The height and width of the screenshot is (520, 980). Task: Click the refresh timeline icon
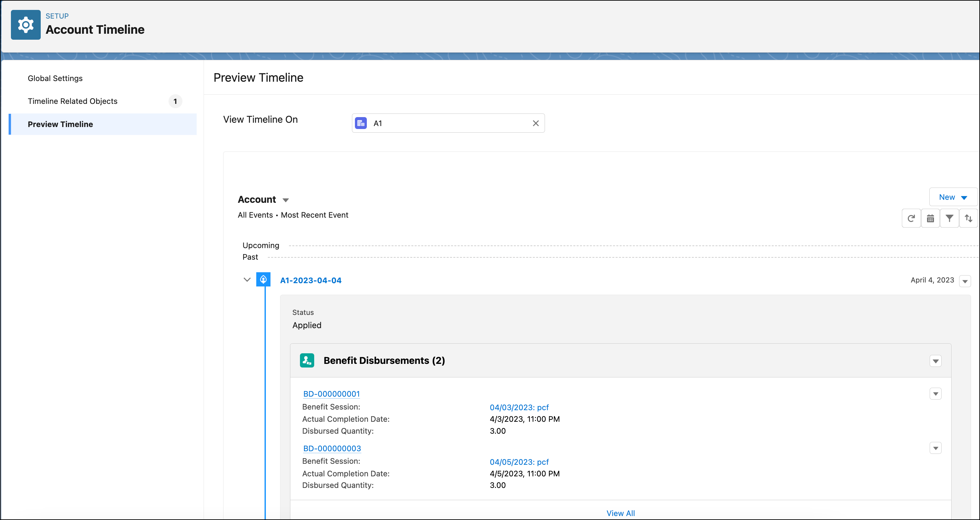(911, 218)
